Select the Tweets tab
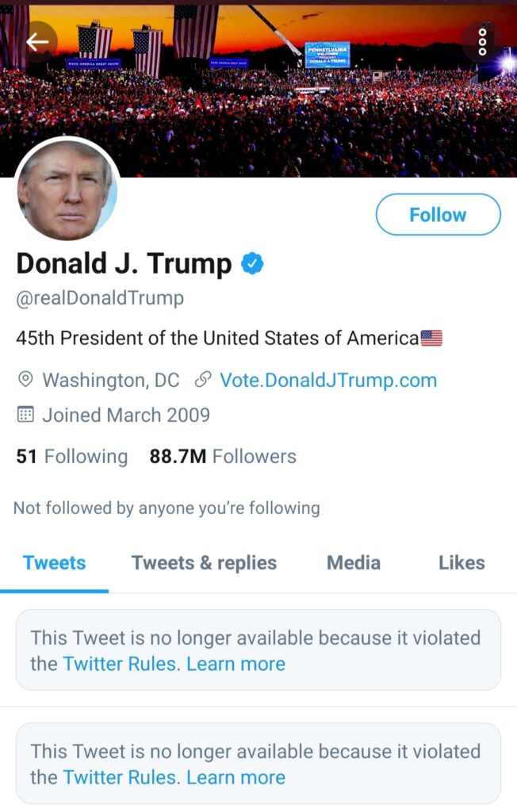This screenshot has width=517, height=812. pos(55,563)
